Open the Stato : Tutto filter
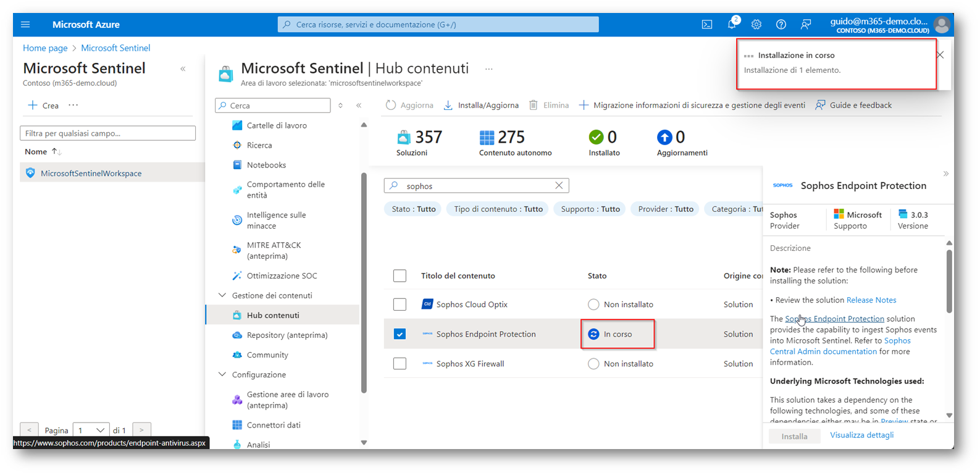The width and height of the screenshot is (980, 475). (x=414, y=209)
